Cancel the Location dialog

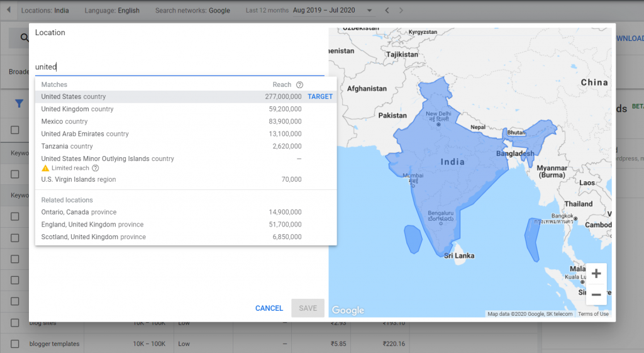(x=269, y=308)
